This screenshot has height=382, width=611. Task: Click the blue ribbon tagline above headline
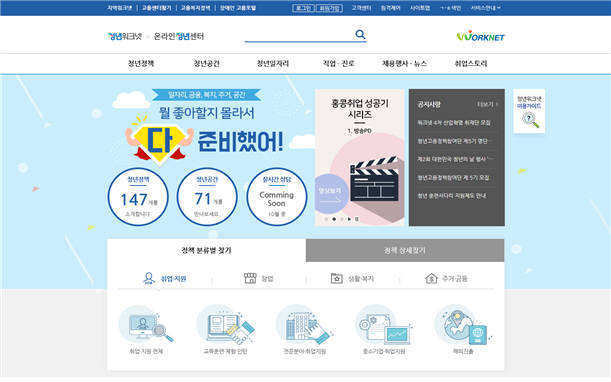pos(207,95)
